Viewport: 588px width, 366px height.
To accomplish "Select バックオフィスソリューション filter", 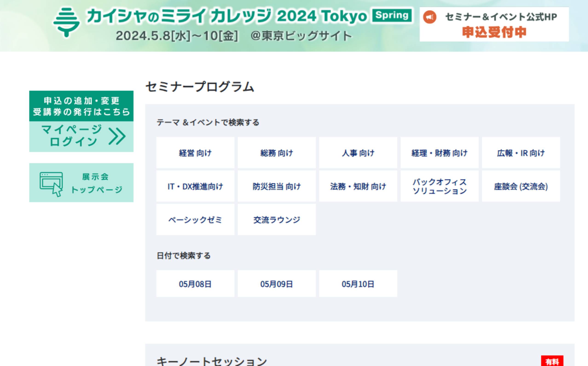I will 439,186.
